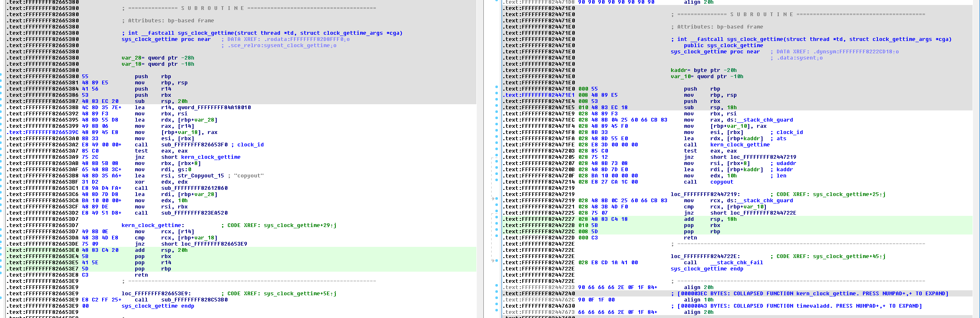Click the add rsp, 18h instruction

710,219
